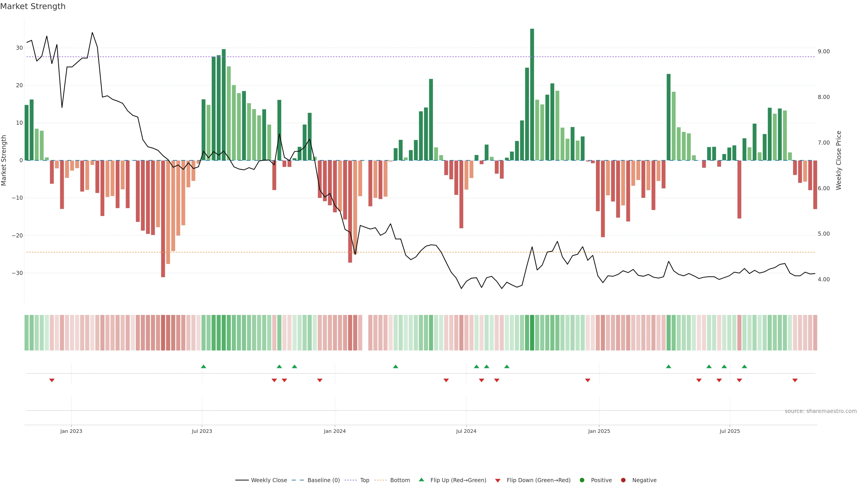Click the Jan 2024 x-axis label

pos(335,431)
